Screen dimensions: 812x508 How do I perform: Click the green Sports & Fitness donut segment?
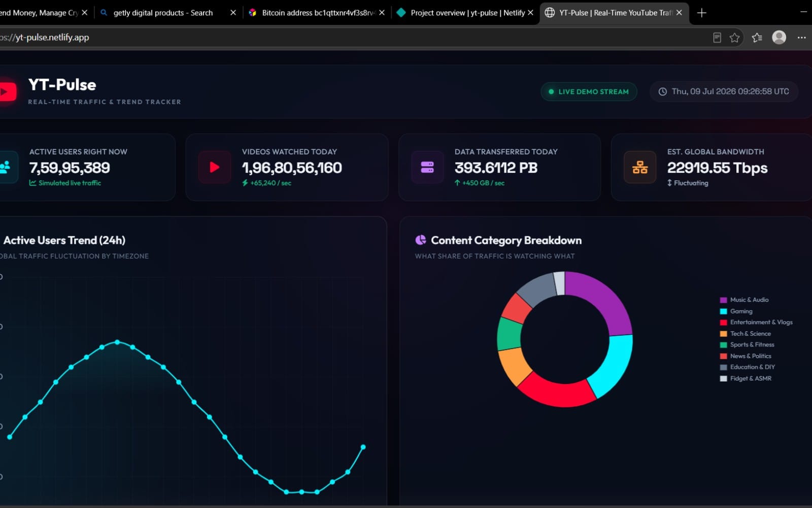[x=509, y=334]
